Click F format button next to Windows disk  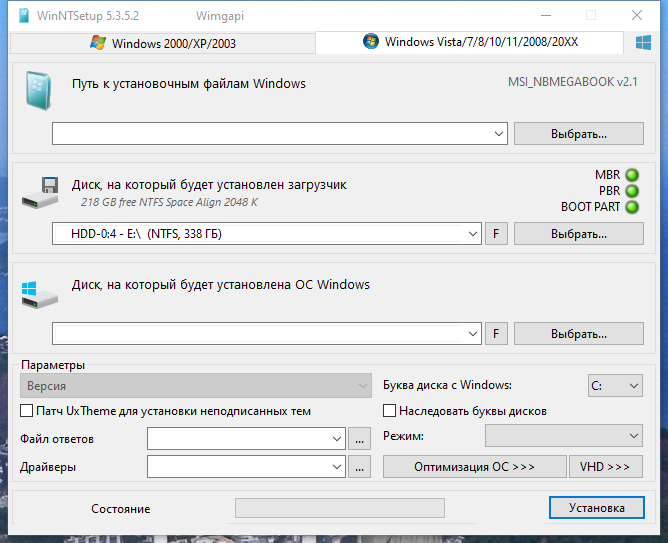(496, 333)
